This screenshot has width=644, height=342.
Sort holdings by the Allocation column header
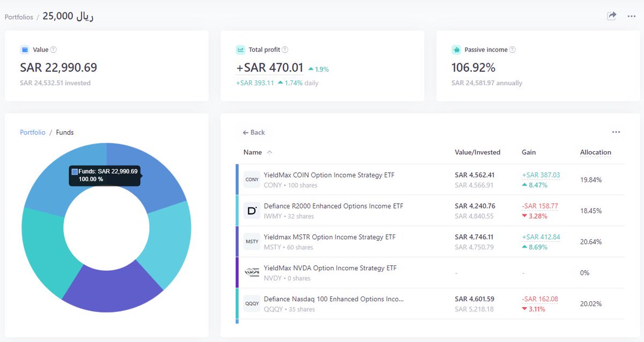596,152
